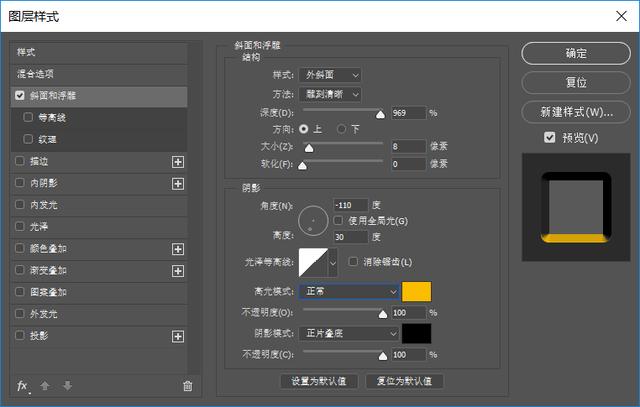Enable the 投影 checkbox
Screen dimensions: 640x407
click(x=20, y=335)
